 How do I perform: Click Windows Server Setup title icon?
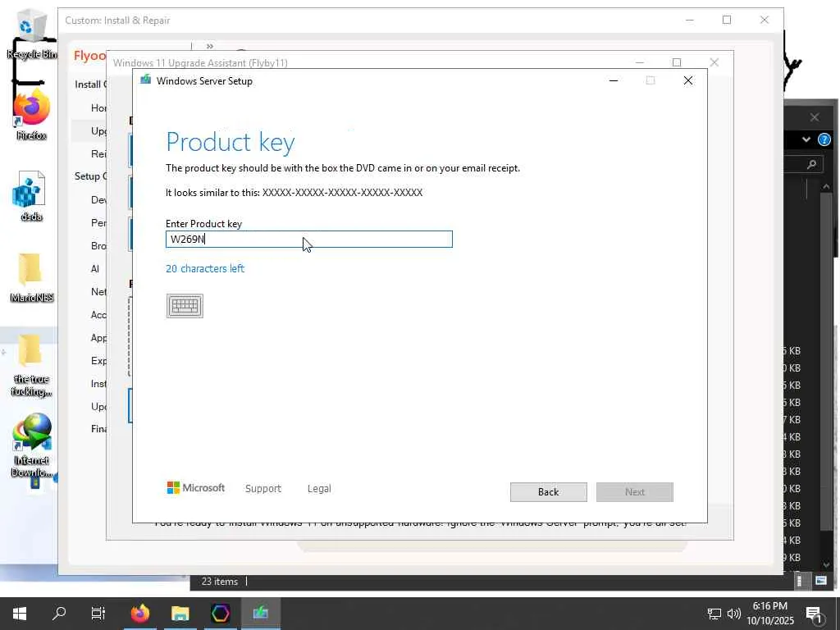click(x=145, y=80)
